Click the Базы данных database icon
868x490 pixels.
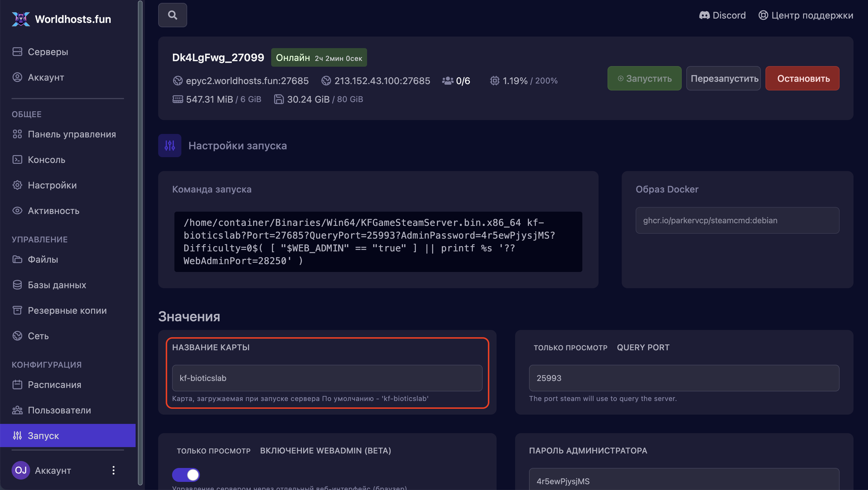17,285
